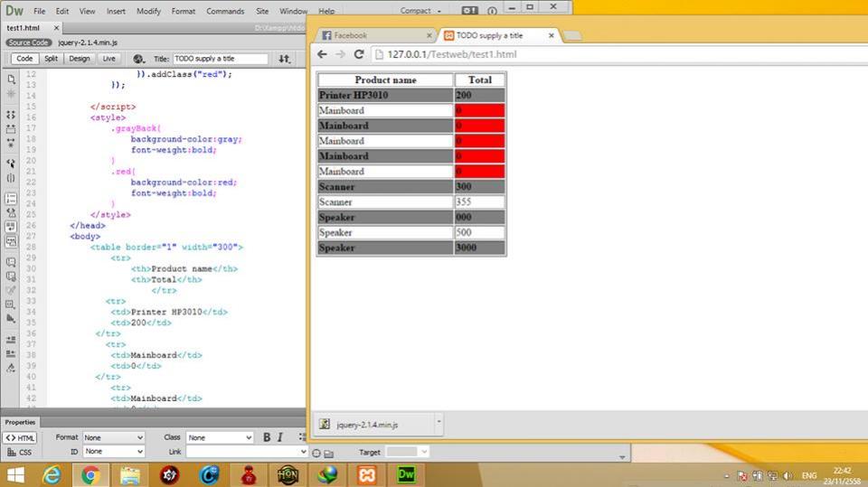Turn on Live view
This screenshot has height=487, width=868.
click(109, 59)
